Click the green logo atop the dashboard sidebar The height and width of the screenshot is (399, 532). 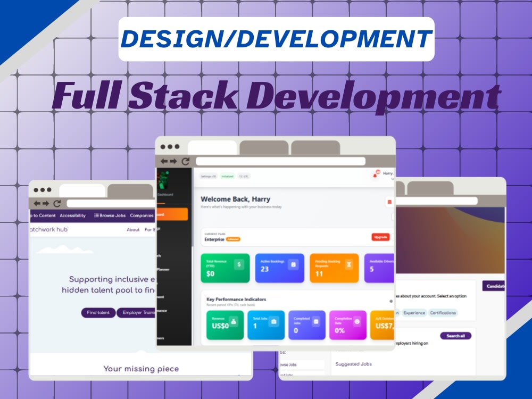(x=163, y=181)
